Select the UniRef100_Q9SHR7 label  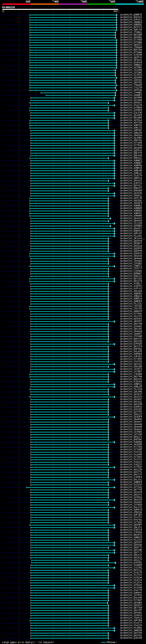tap(131, 525)
